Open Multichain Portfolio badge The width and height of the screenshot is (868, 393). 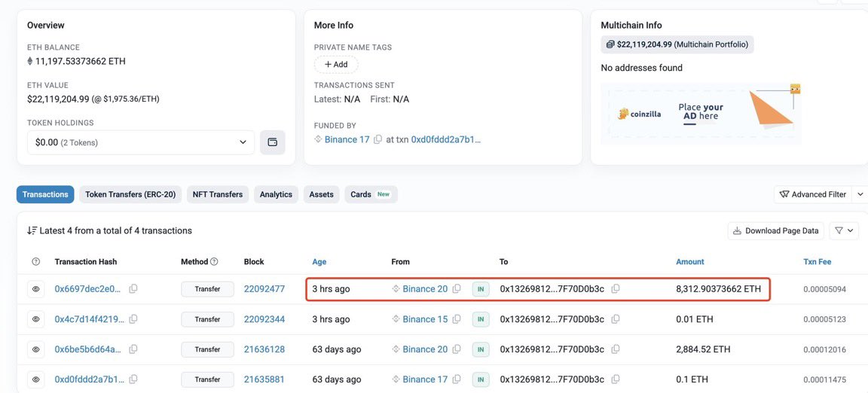(x=677, y=44)
